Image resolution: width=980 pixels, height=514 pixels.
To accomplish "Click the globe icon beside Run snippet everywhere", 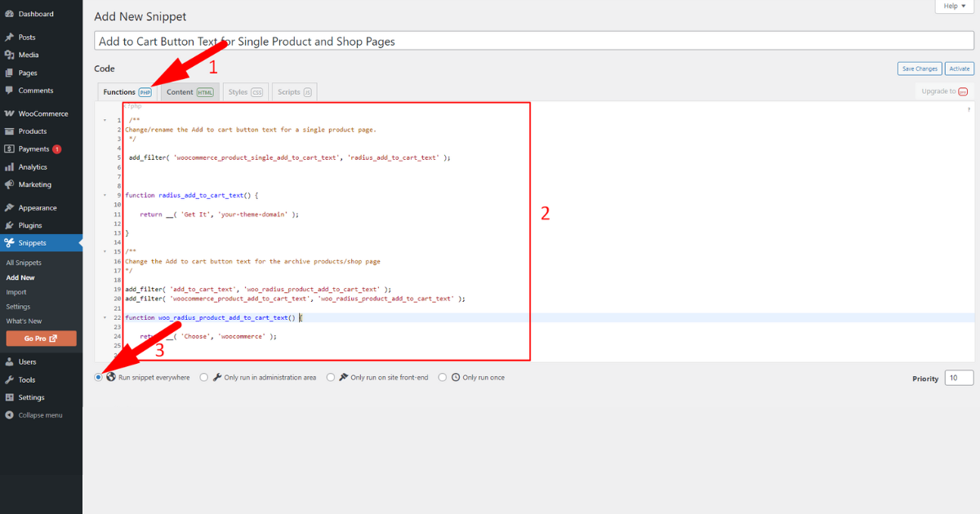I will (111, 378).
